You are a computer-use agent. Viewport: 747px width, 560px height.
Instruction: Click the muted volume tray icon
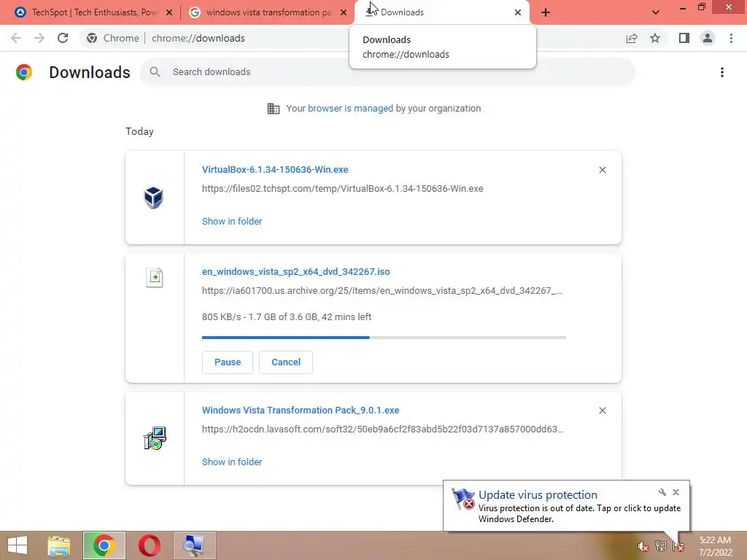pos(643,546)
